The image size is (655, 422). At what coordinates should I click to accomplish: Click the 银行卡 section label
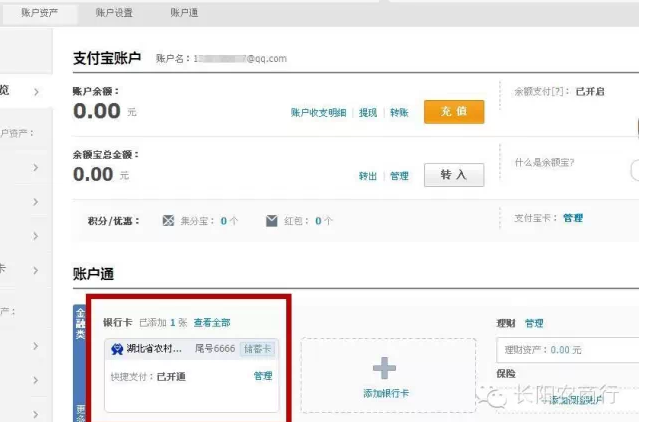[x=118, y=323]
